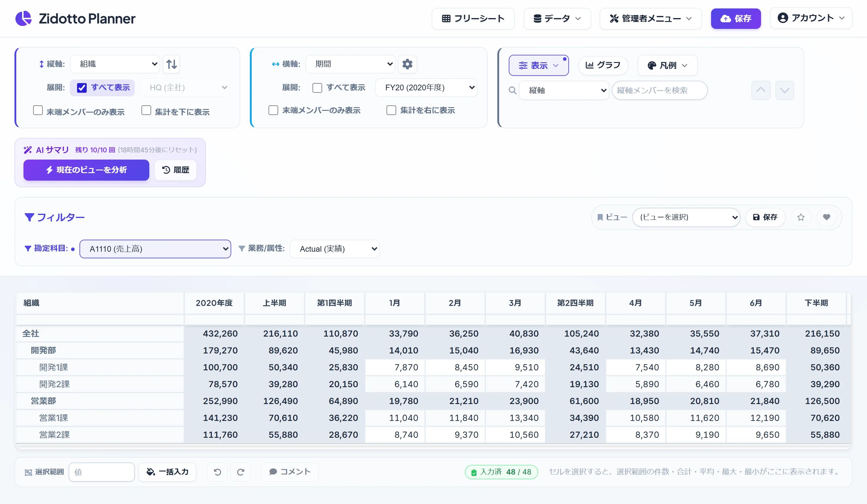The image size is (867, 504).
Task: Expand the 凡例 legend menu
Action: pos(667,65)
